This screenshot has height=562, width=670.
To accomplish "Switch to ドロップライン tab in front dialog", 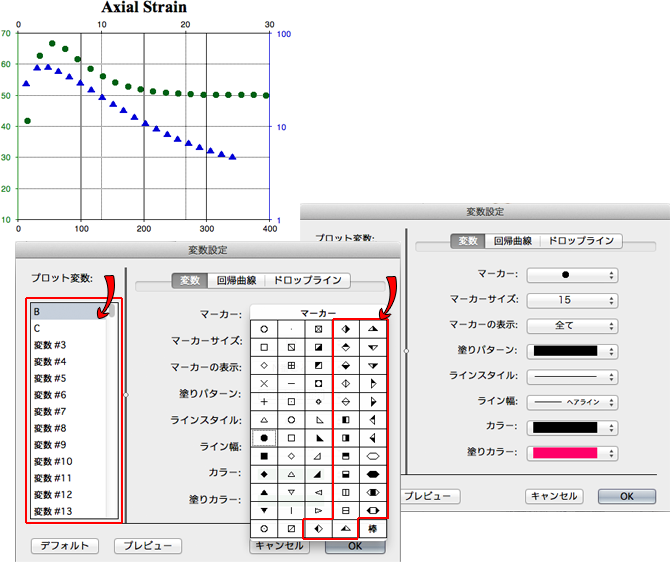I will click(307, 280).
